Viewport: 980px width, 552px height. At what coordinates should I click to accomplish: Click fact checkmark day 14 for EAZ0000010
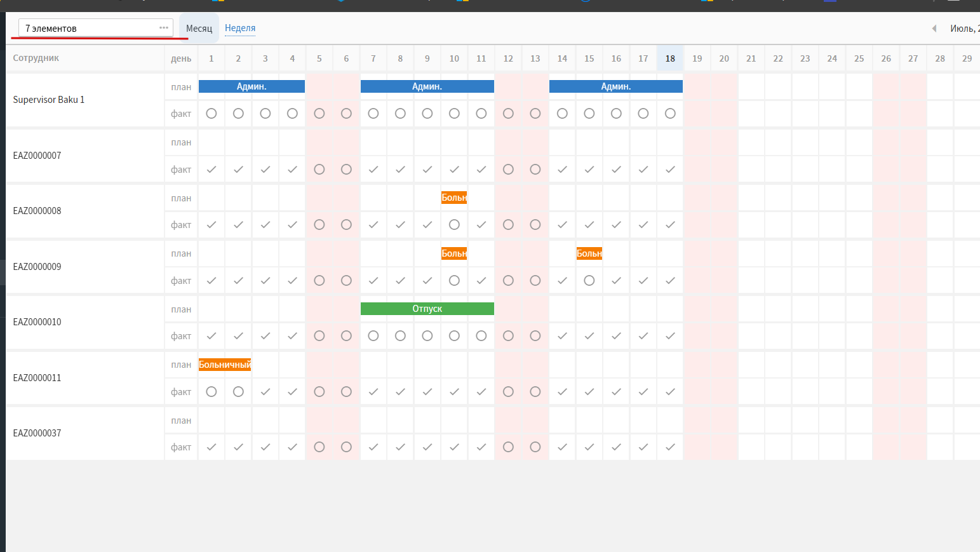(562, 336)
